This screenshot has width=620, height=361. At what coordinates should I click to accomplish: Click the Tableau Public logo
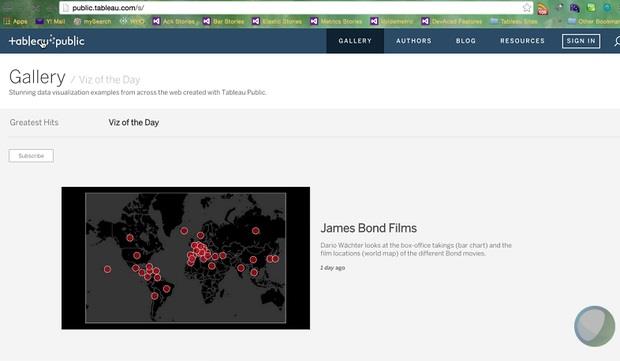(x=47, y=41)
